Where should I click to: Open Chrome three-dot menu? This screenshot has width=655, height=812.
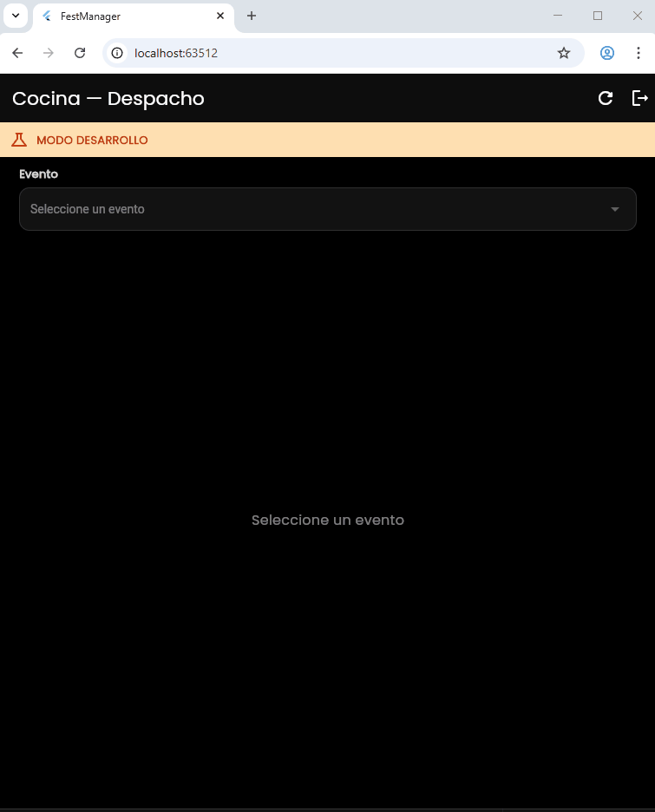pyautogui.click(x=639, y=53)
